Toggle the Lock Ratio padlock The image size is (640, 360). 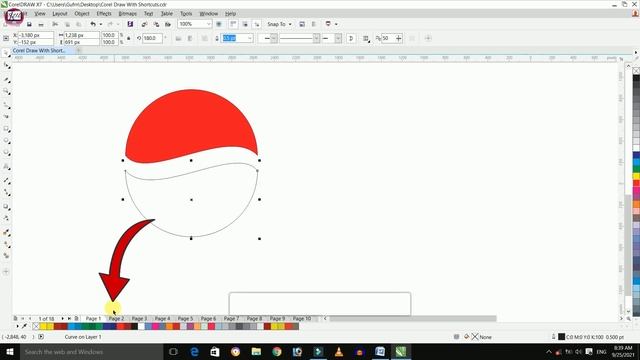coord(129,38)
